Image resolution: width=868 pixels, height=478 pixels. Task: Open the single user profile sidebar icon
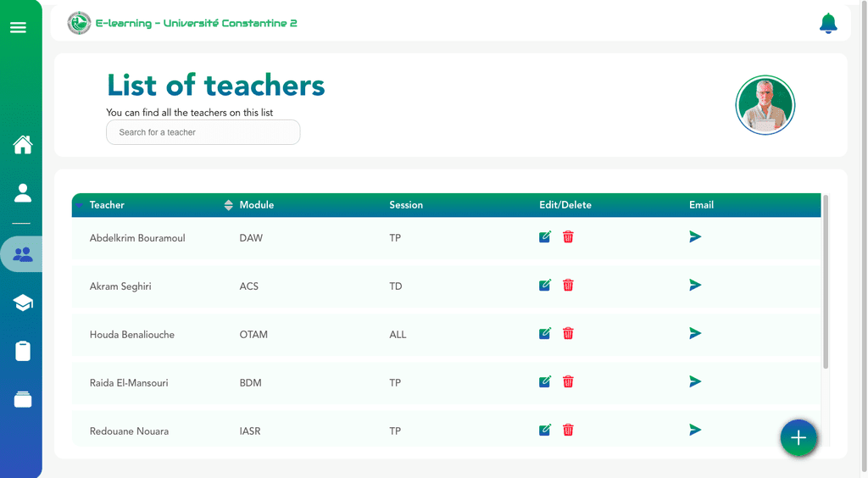[x=23, y=193]
